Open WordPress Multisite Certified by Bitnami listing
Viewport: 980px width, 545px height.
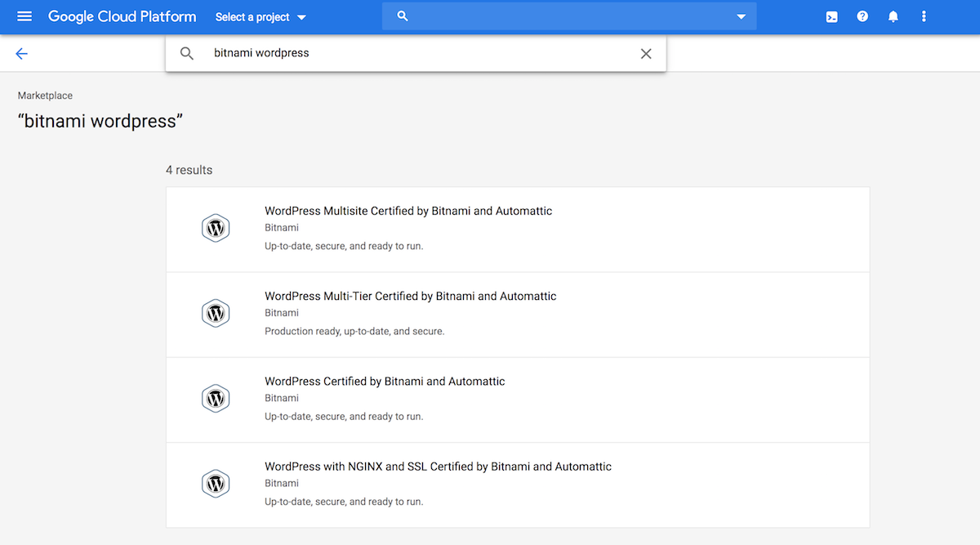coord(518,229)
